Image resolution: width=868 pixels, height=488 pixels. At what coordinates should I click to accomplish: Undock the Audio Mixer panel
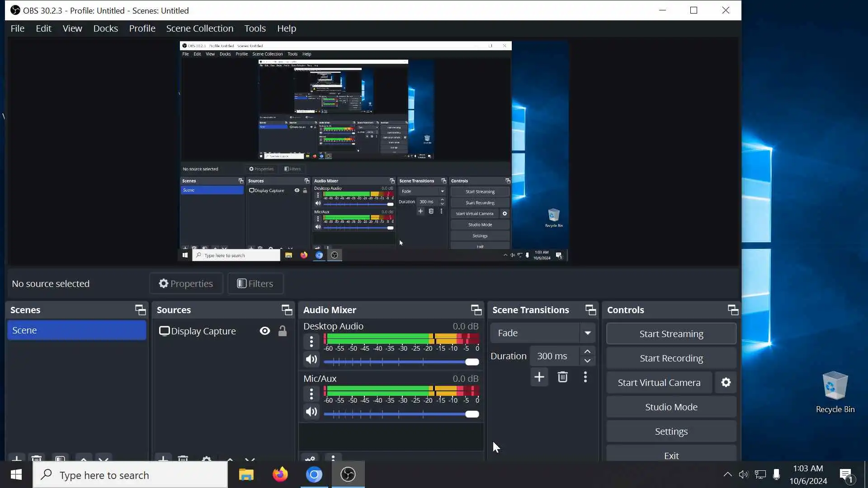click(x=476, y=310)
